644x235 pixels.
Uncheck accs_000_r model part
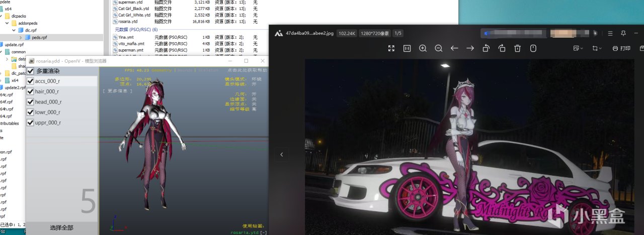(x=31, y=81)
